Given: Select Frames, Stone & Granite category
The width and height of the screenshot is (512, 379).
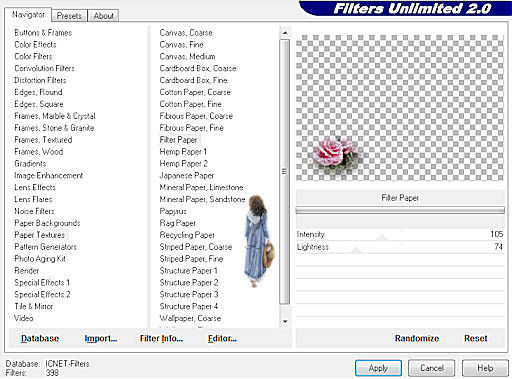Looking at the screenshot, I should [54, 128].
